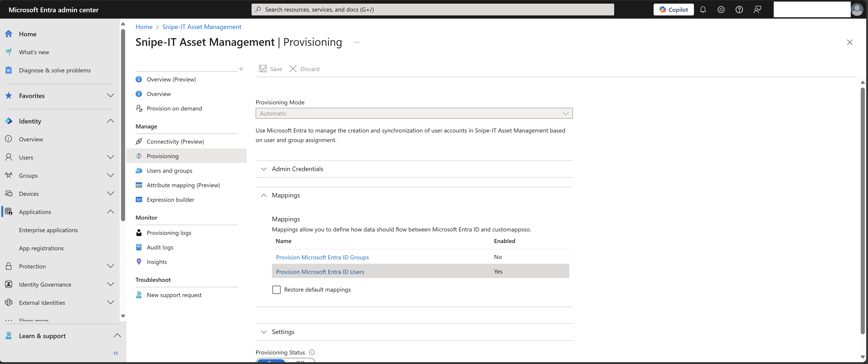Screen dimensions: 868x364
Task: Open the ellipsis more options by title
Action: pyautogui.click(x=356, y=42)
